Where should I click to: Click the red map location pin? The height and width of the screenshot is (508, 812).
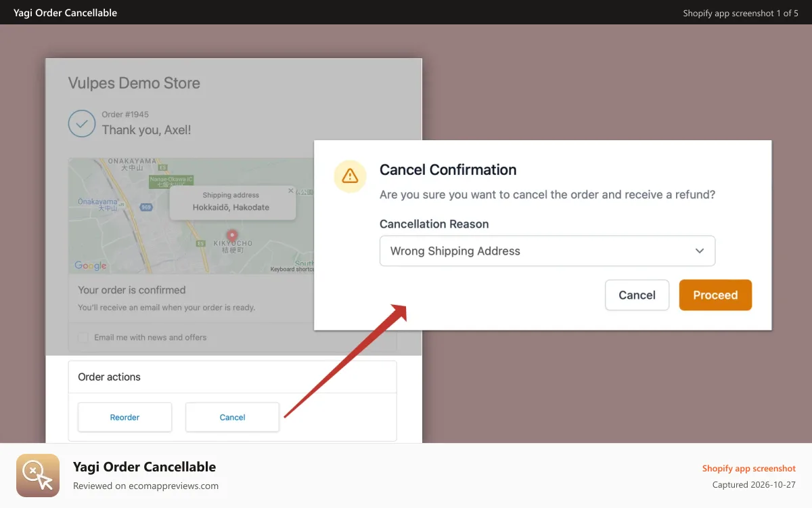pos(232,236)
